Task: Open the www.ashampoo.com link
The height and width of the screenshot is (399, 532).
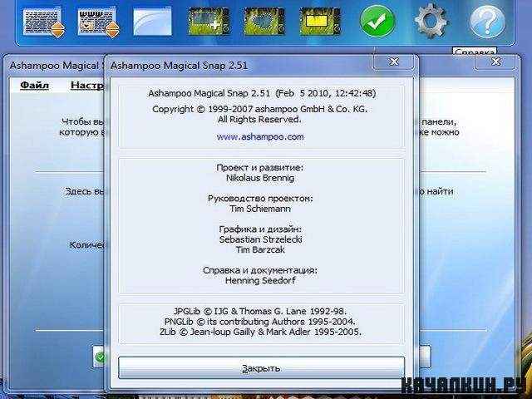Action: [260, 136]
